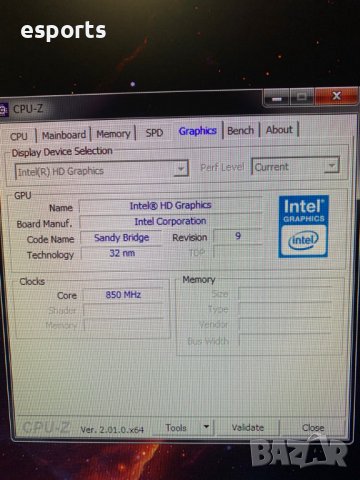Click the empty TDP field
Screen dimensions: 360x480
click(x=238, y=252)
